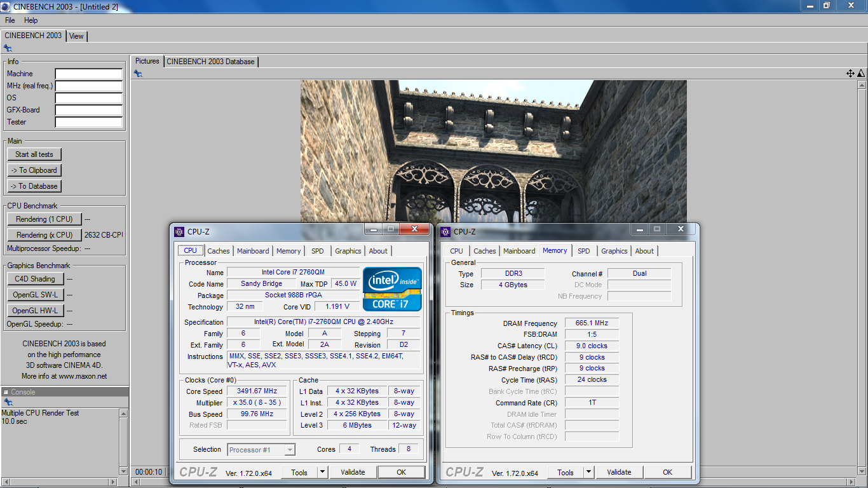This screenshot has width=868, height=488.
Task: Open the Help menu
Action: click(31, 20)
